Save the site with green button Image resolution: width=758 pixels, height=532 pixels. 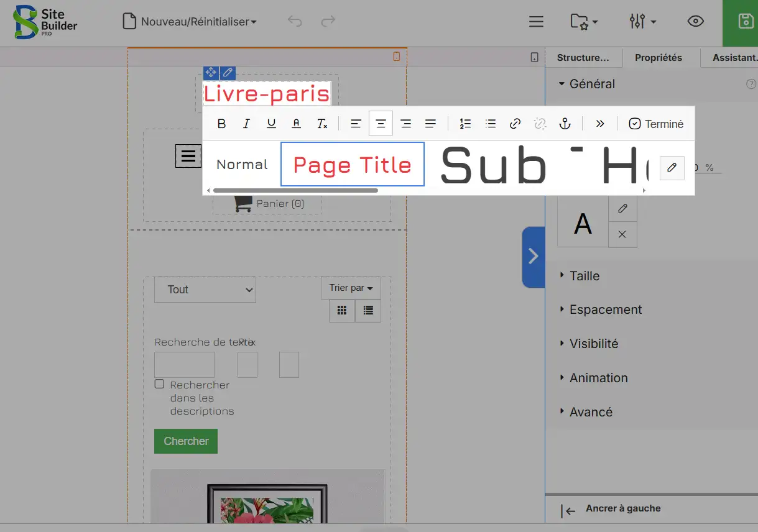740,22
